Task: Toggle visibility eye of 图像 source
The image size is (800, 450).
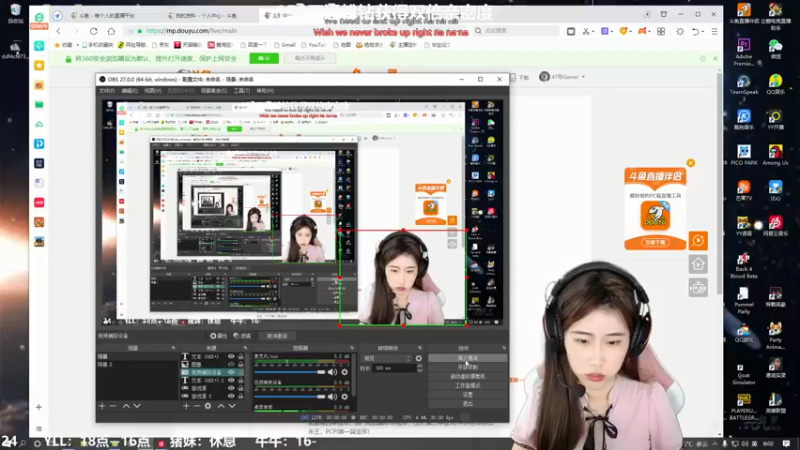Action: coord(231,364)
